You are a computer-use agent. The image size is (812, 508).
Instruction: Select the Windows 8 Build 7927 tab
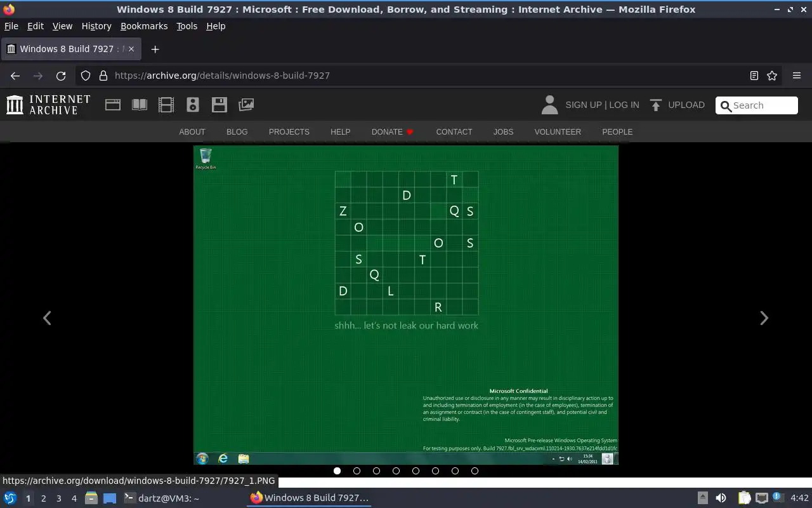[71, 49]
